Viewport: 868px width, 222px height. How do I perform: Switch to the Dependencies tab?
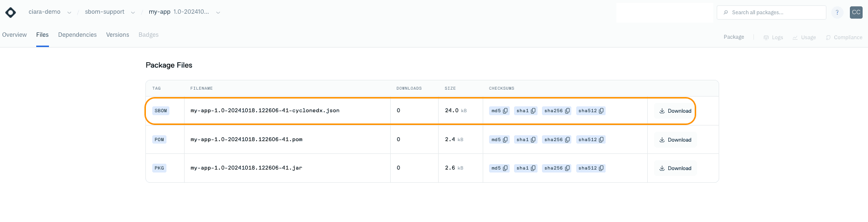77,35
